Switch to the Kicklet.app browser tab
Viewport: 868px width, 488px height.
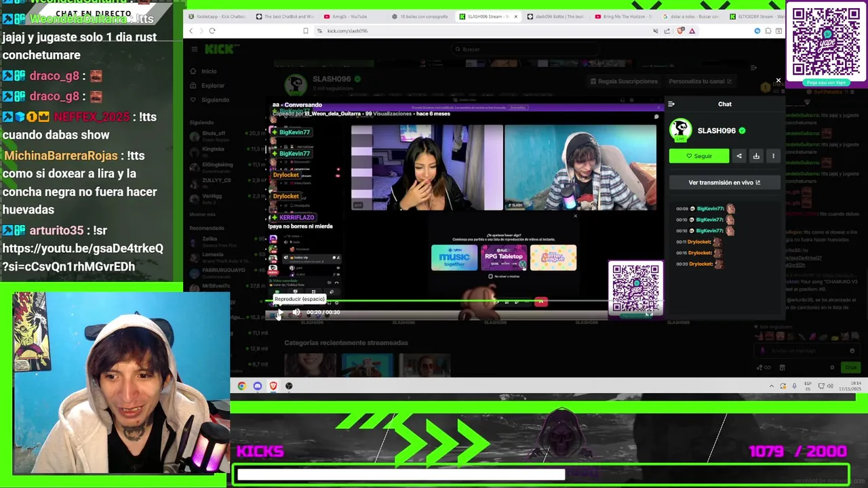click(x=216, y=16)
